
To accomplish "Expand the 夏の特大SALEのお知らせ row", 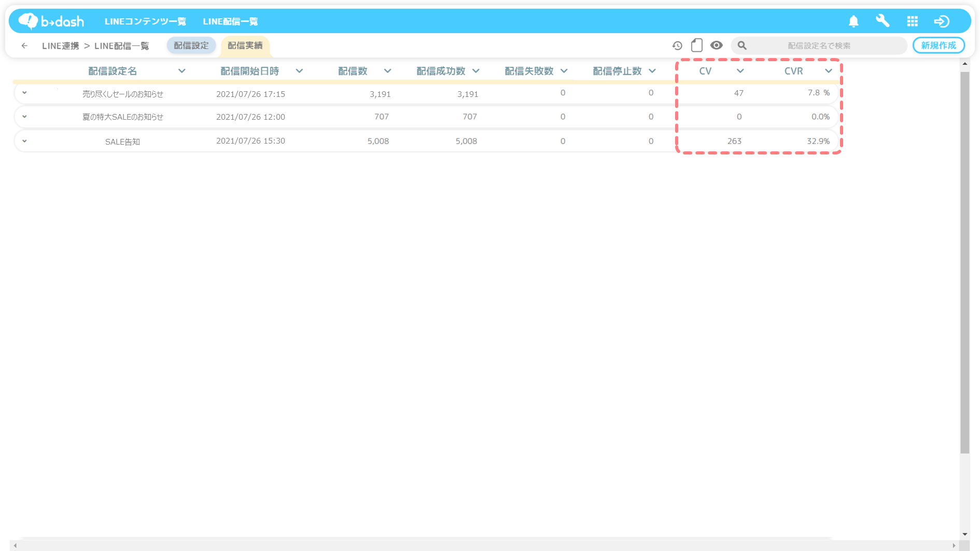I will click(x=24, y=117).
